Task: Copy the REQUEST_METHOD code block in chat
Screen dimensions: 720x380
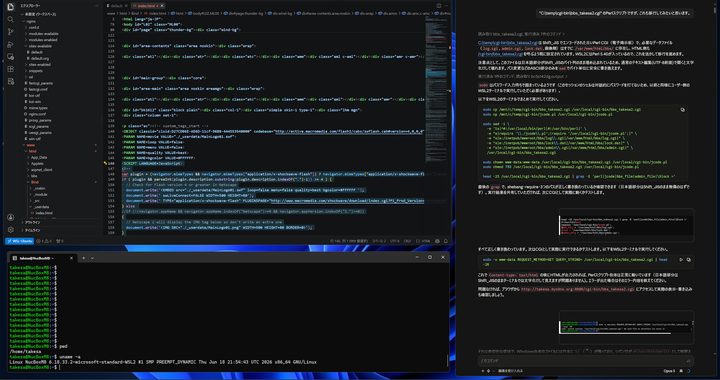Action: 688,260
